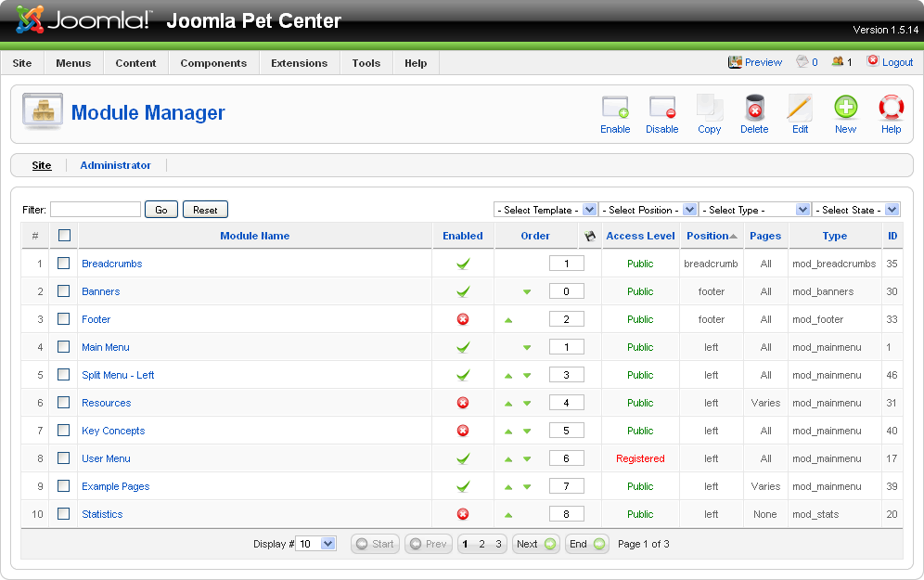Open the Extensions menu
This screenshot has height=580, width=924.
click(x=299, y=63)
